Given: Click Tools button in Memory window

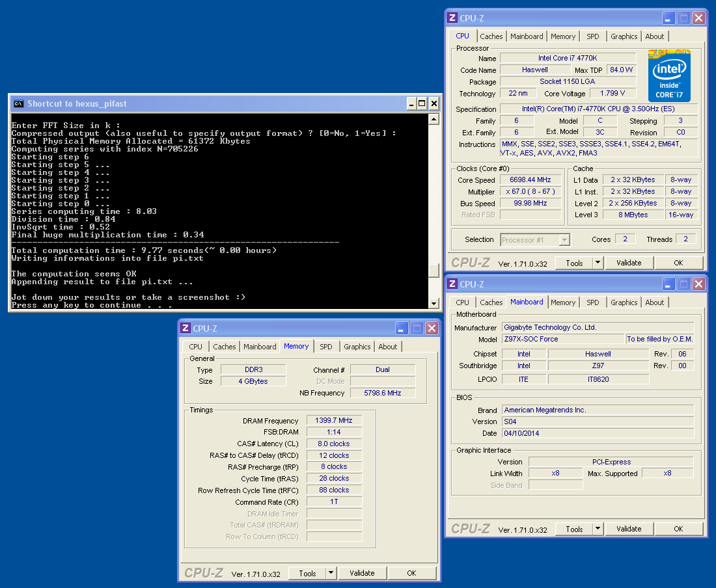Looking at the screenshot, I should pyautogui.click(x=307, y=573).
